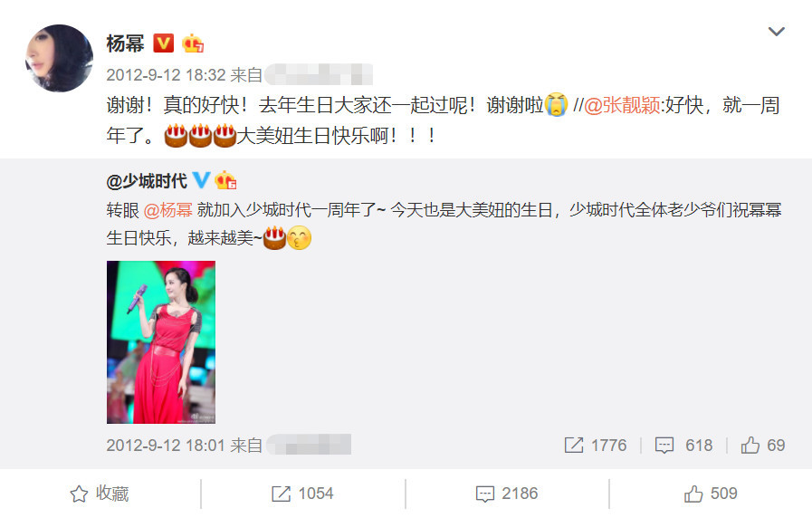Image resolution: width=812 pixels, height=518 pixels.
Task: Click the poster's round profile avatar
Action: coord(59,58)
